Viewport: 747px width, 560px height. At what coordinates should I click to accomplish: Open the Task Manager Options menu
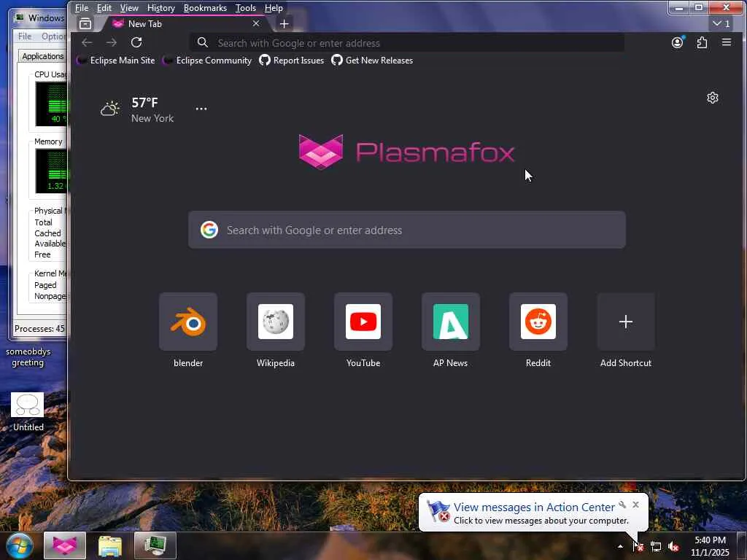click(x=53, y=36)
